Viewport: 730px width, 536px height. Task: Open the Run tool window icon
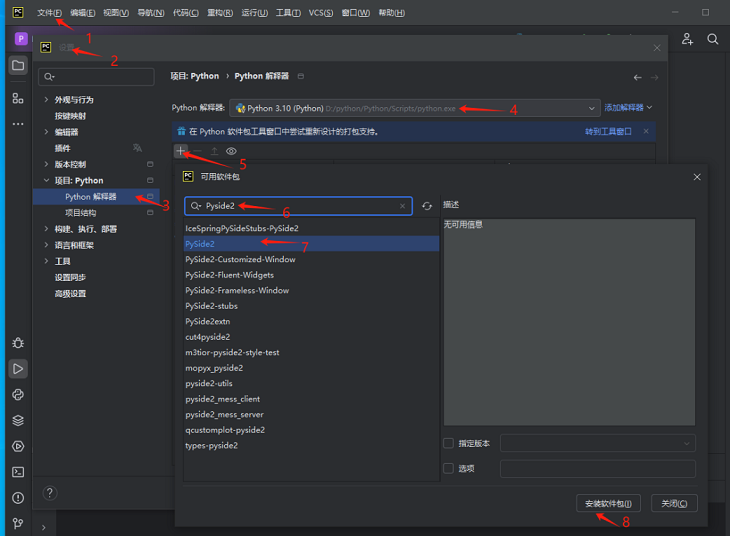coord(18,369)
